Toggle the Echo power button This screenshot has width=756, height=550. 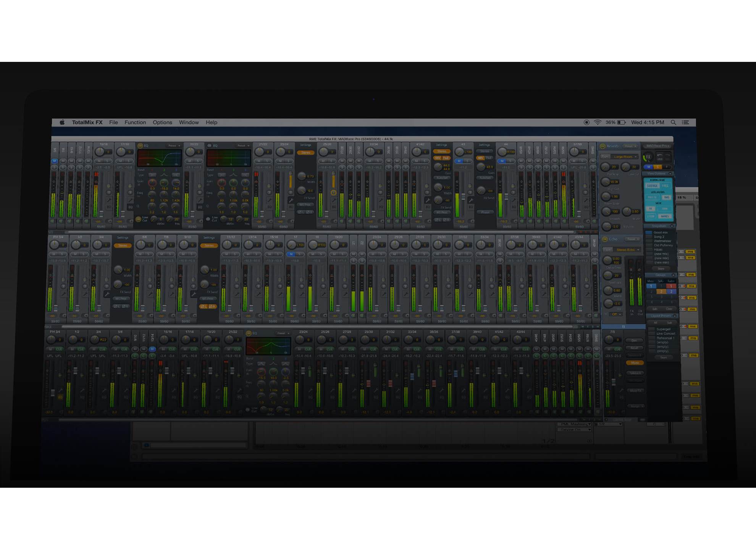605,239
